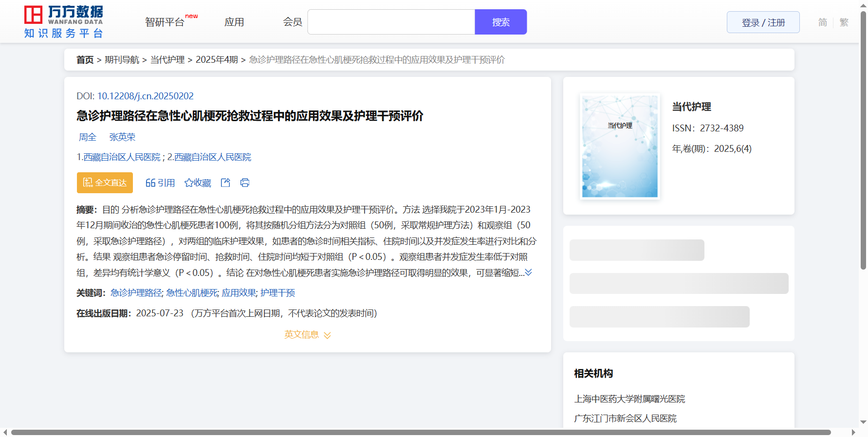Open the 会员 menu item
The width and height of the screenshot is (868, 437).
[x=293, y=22]
